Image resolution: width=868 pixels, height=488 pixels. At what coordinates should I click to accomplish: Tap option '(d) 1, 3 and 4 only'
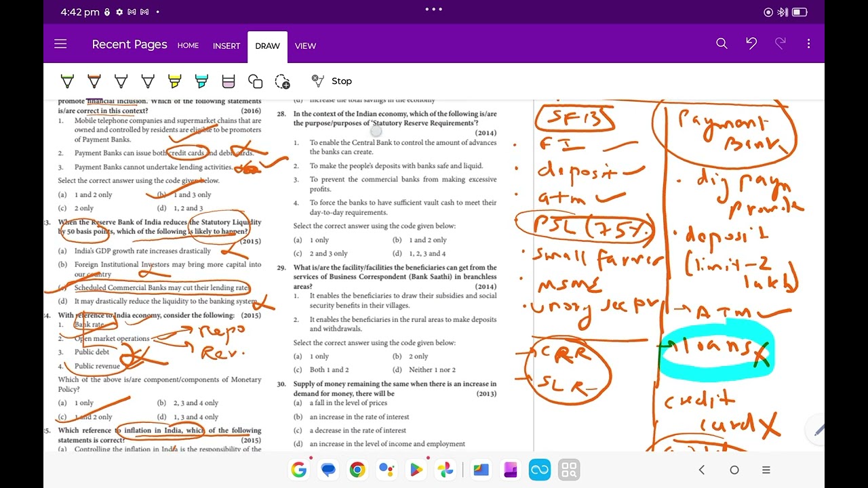[x=188, y=417]
